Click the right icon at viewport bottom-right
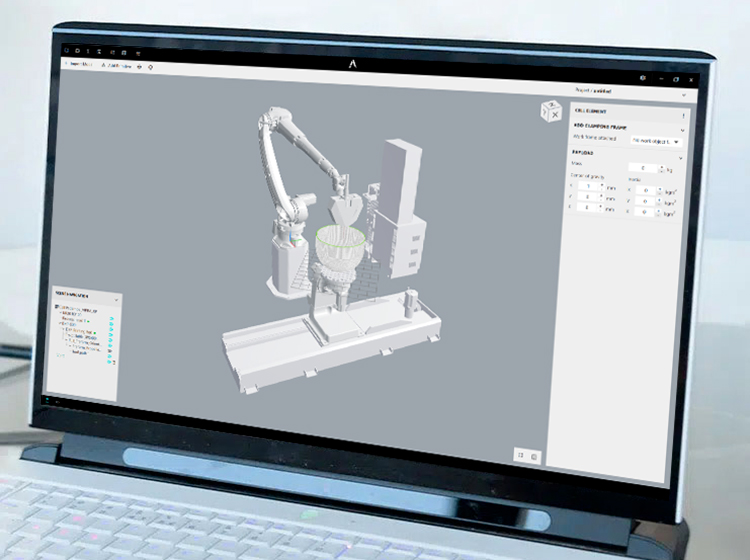Viewport: 750px width, 560px height. tap(535, 456)
